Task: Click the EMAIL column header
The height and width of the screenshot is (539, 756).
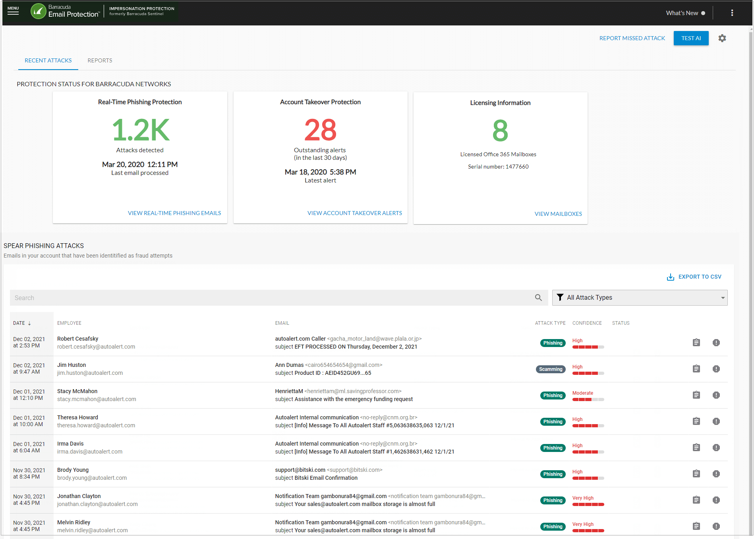Action: 282,323
